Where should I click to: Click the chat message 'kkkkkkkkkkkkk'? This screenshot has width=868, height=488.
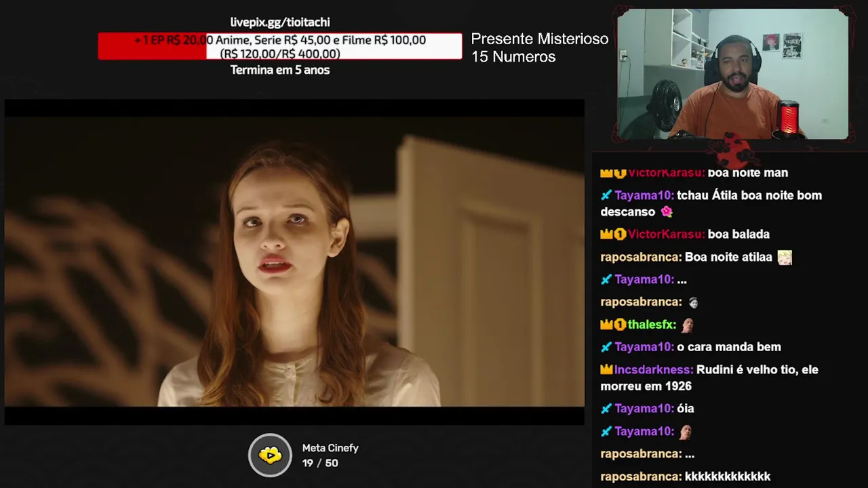728,476
